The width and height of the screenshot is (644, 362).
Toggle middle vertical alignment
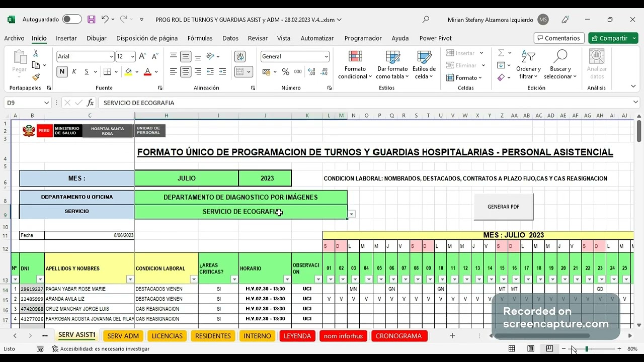click(186, 57)
